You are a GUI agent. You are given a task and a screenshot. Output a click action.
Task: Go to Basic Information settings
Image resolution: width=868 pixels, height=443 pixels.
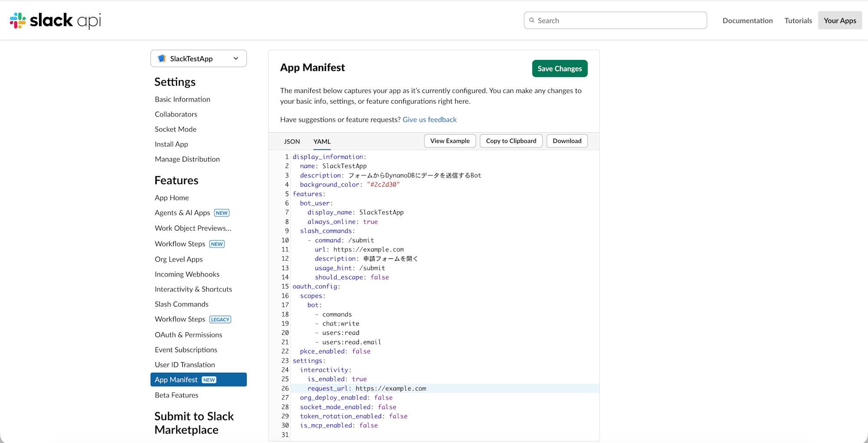tap(182, 99)
